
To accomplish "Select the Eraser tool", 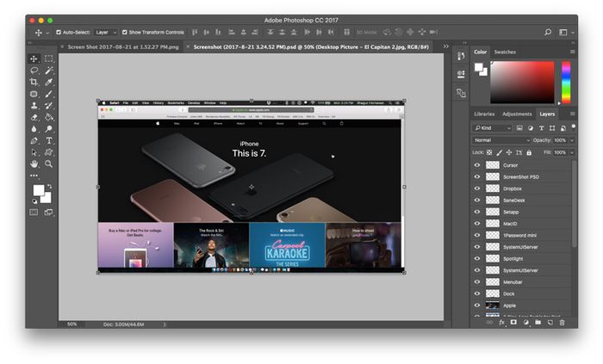I will pos(34,117).
